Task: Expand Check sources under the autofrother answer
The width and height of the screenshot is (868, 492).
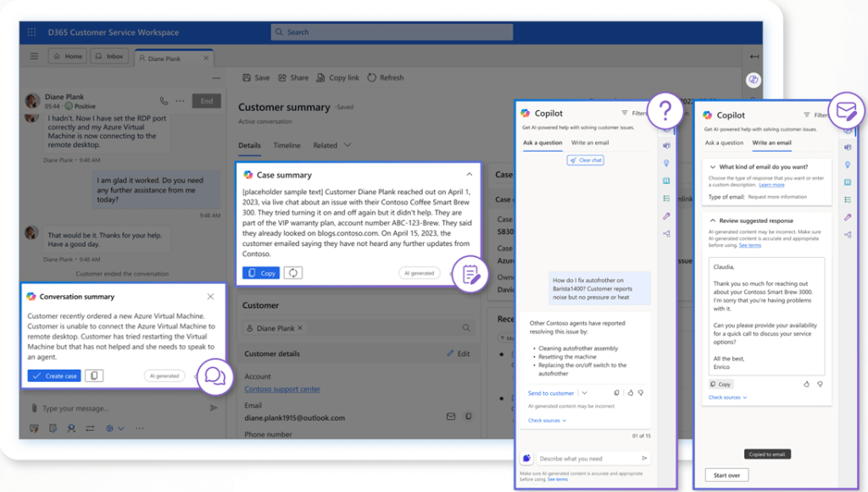Action: [547, 421]
